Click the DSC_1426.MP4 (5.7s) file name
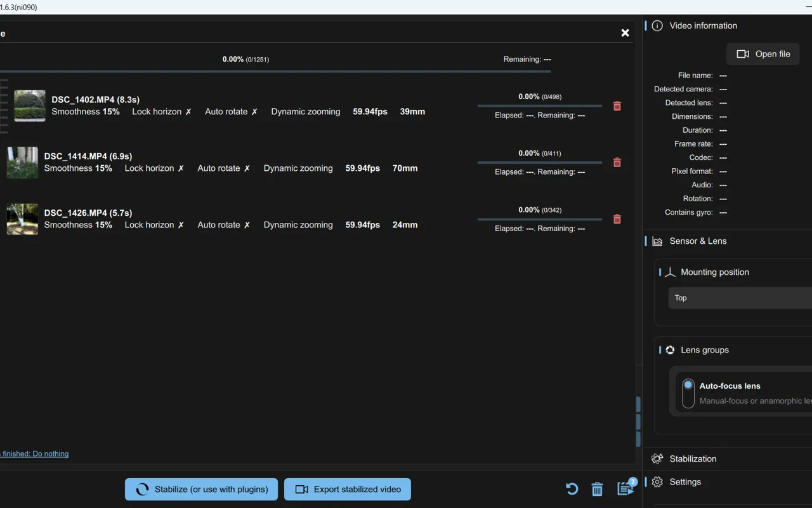The width and height of the screenshot is (812, 508). pyautogui.click(x=88, y=213)
